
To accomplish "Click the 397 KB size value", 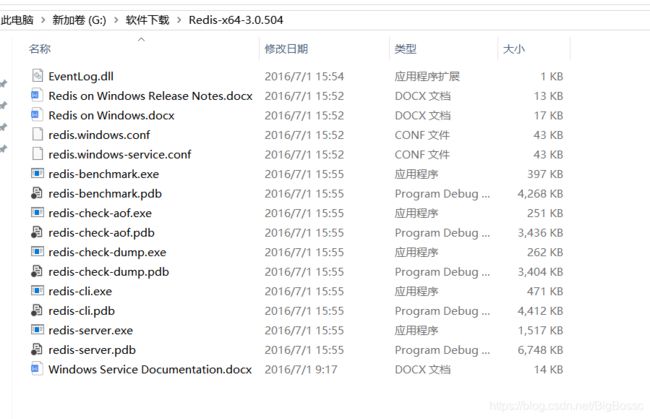I will click(x=545, y=174).
